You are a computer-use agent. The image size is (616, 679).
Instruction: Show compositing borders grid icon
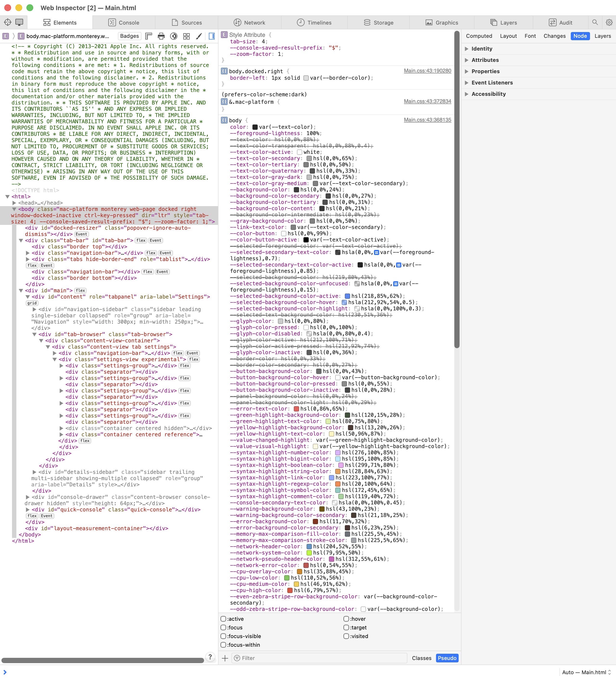click(186, 36)
